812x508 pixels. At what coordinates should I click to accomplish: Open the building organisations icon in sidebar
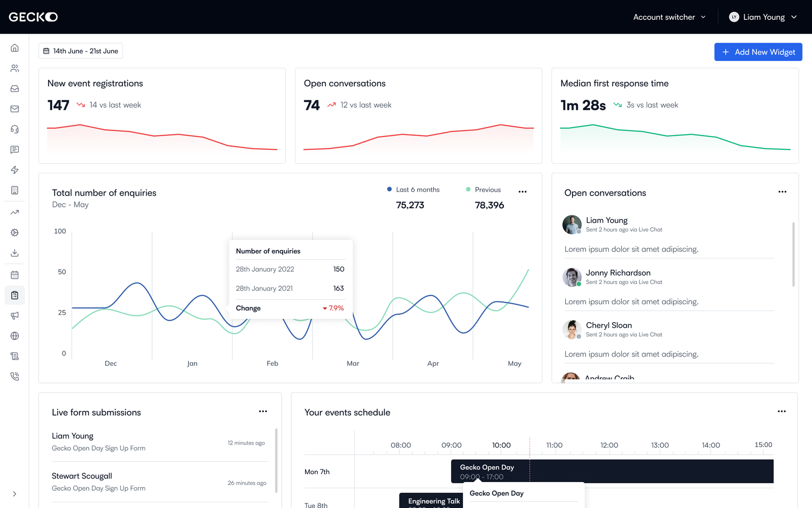coord(15,190)
